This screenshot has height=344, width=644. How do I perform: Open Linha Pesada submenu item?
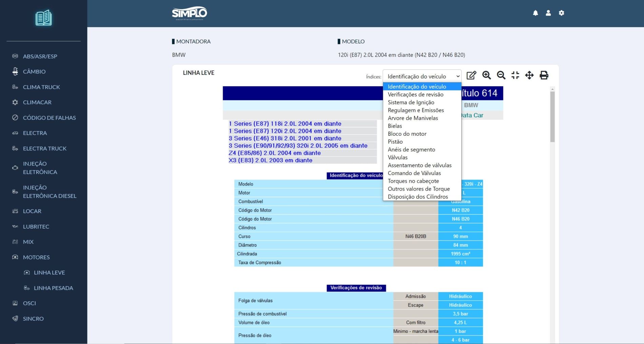coord(53,288)
